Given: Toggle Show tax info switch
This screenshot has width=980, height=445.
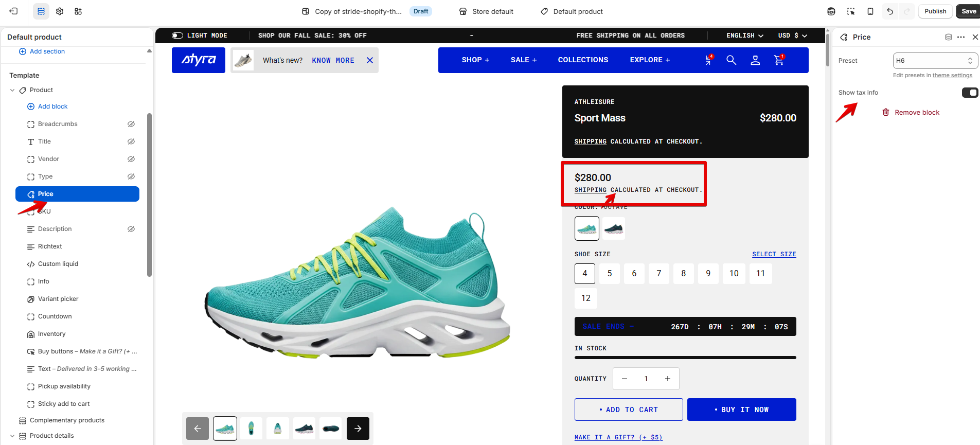Looking at the screenshot, I should tap(970, 93).
